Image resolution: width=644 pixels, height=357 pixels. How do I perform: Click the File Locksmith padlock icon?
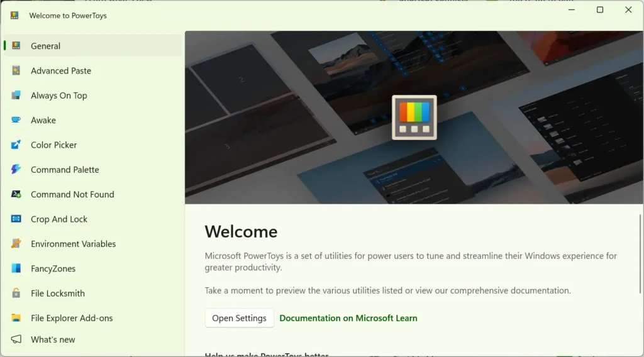16,293
